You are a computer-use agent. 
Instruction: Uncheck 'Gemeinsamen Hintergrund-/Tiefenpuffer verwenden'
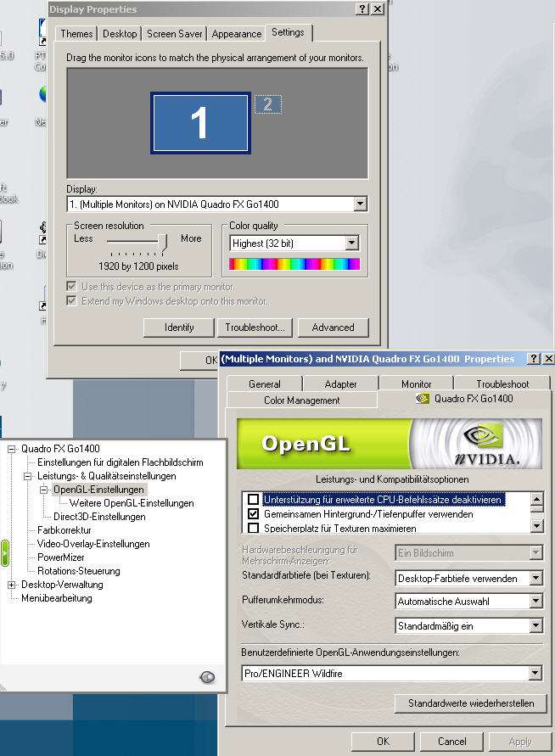(253, 513)
